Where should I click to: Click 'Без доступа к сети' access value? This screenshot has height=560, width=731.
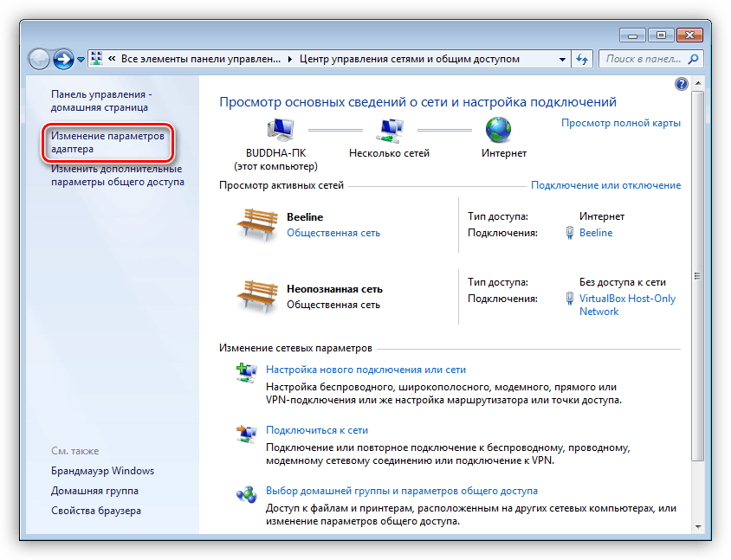[623, 282]
